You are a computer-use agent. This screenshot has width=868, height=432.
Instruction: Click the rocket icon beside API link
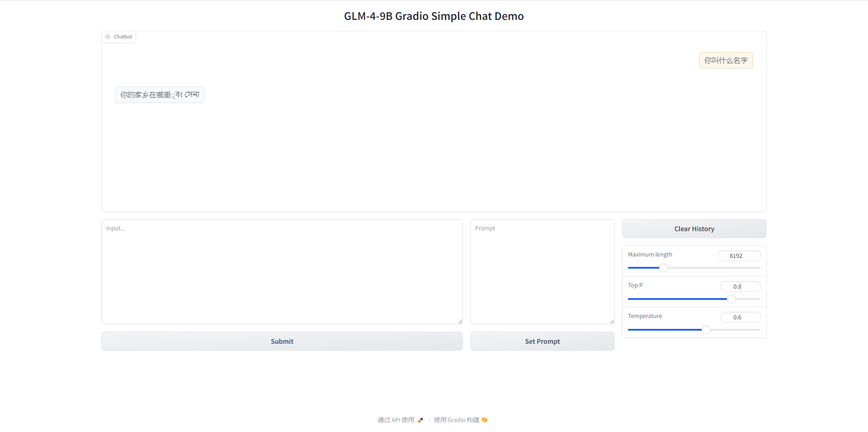tap(420, 420)
